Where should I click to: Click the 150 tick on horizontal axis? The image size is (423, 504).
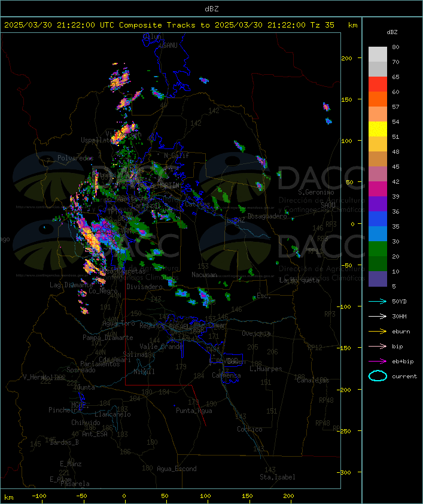point(247,496)
